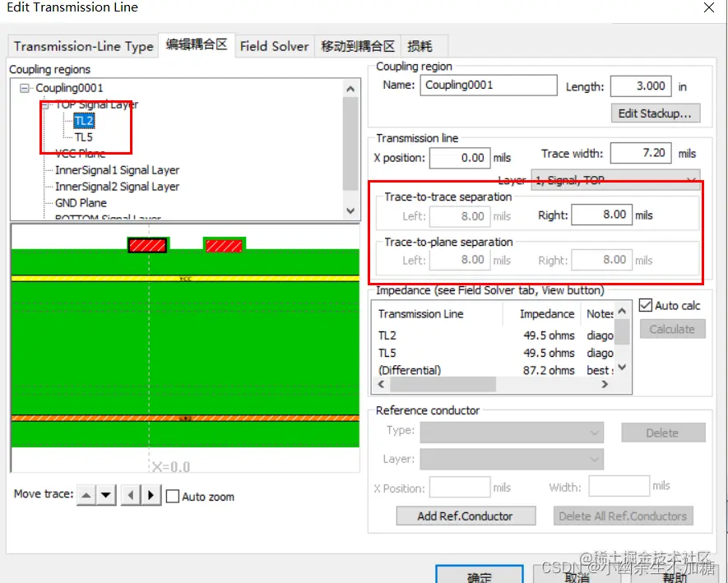Click the Notes column header
728x583 pixels.
pyautogui.click(x=599, y=314)
